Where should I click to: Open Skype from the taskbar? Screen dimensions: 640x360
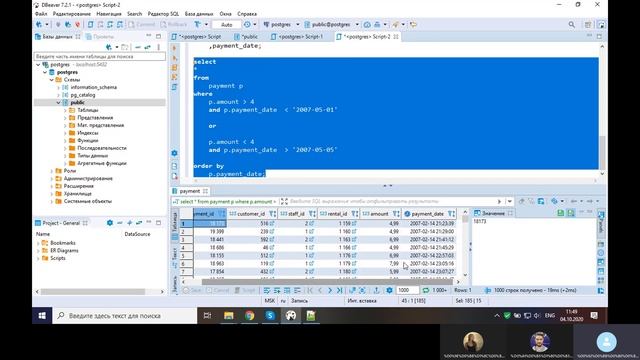[x=270, y=316]
